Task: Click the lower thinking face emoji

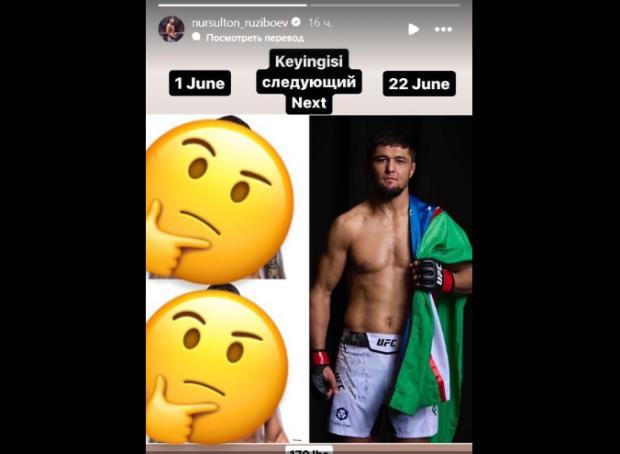Action: point(217,366)
